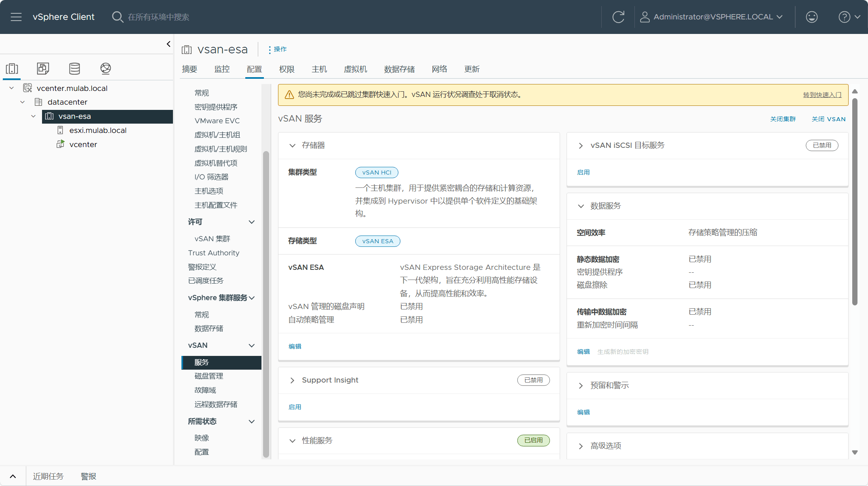
Task: Click the 关闭 VSAN link
Action: click(x=828, y=119)
